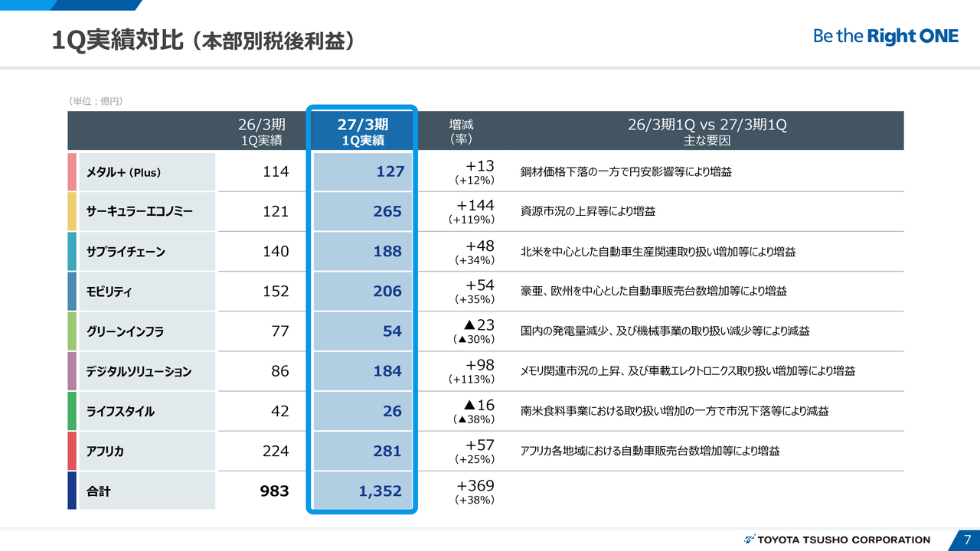Click the サーキュラーエコノミー row label
Screen dimensions: 980x551
(140, 212)
